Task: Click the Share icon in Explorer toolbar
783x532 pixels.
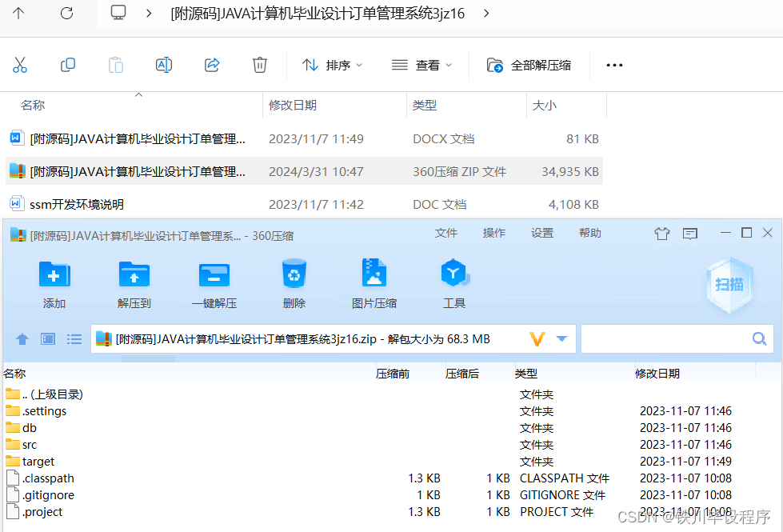Action: (x=212, y=65)
